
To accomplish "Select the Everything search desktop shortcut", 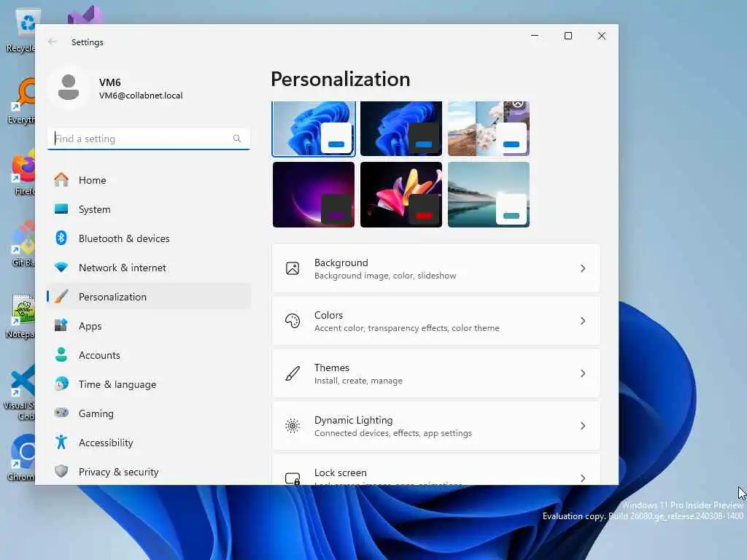I will click(21, 101).
